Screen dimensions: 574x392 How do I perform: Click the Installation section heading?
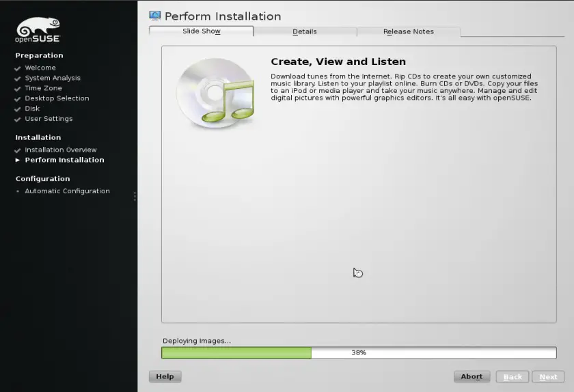tap(38, 137)
